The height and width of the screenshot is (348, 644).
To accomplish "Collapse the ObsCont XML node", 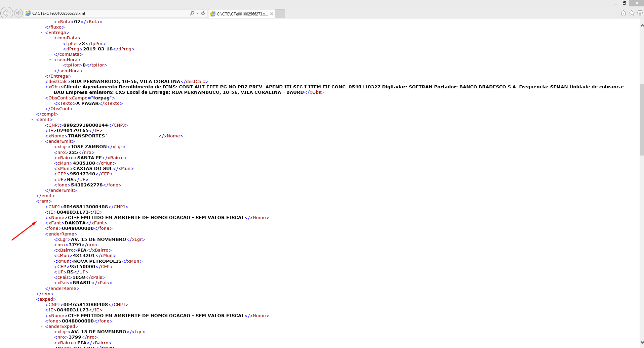I will [41, 98].
